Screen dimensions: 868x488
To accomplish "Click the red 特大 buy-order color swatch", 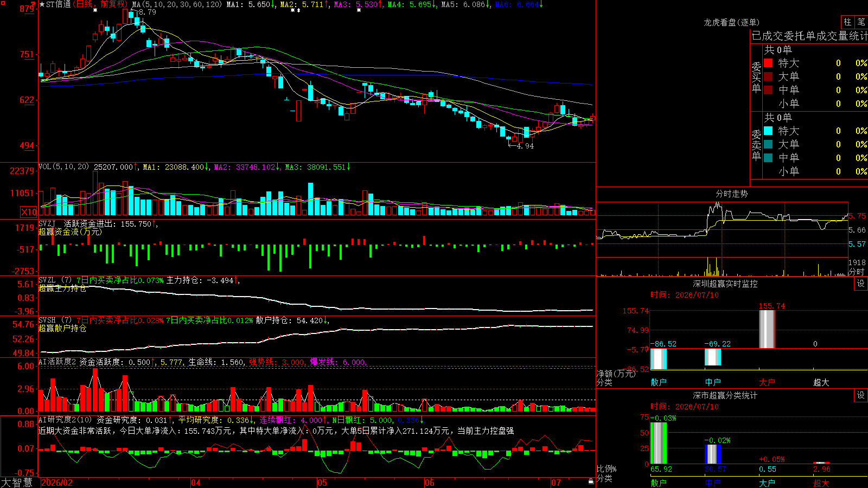I will coord(768,63).
